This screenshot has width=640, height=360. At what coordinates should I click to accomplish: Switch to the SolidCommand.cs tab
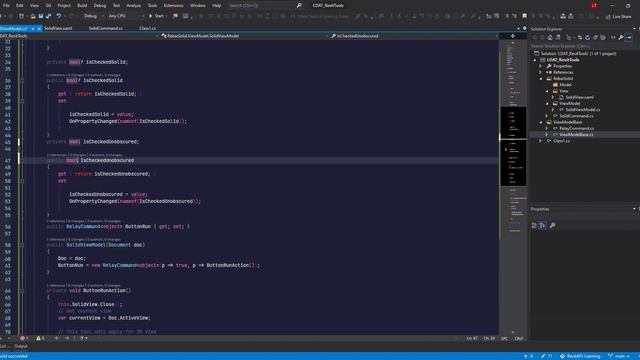[106, 29]
